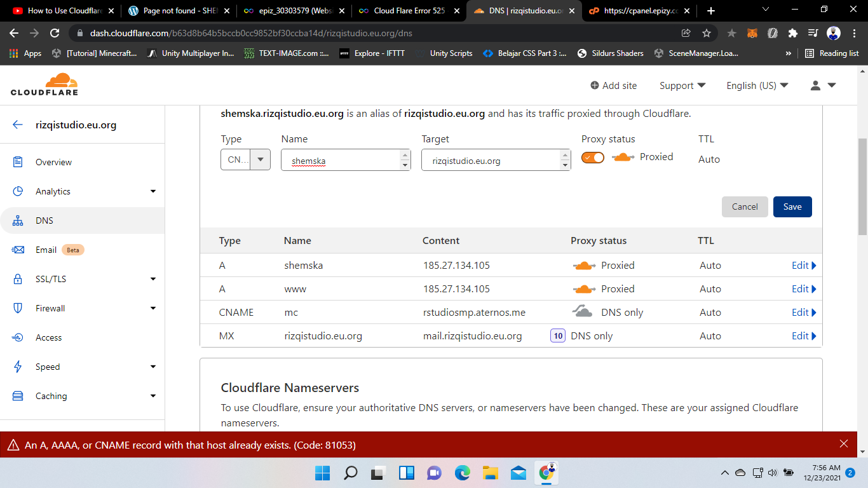
Task: Click priority 10 badge on MX row
Action: (x=558, y=335)
